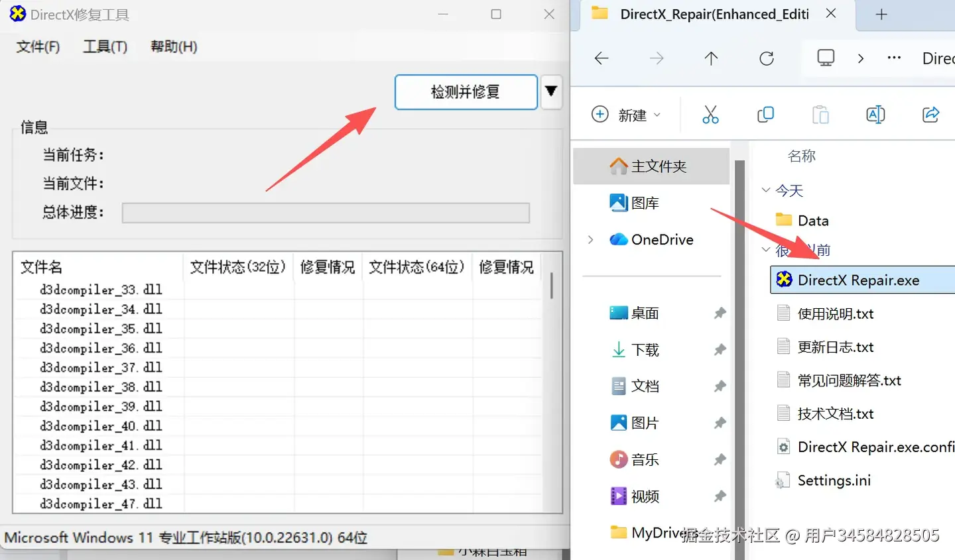Click the DirectX修复工具 title bar icon

[18, 13]
